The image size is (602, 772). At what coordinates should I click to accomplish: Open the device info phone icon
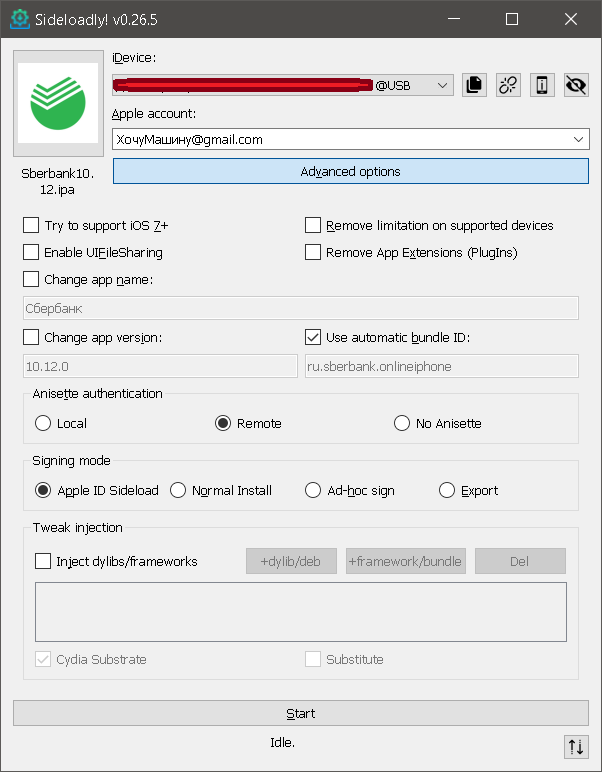point(542,85)
